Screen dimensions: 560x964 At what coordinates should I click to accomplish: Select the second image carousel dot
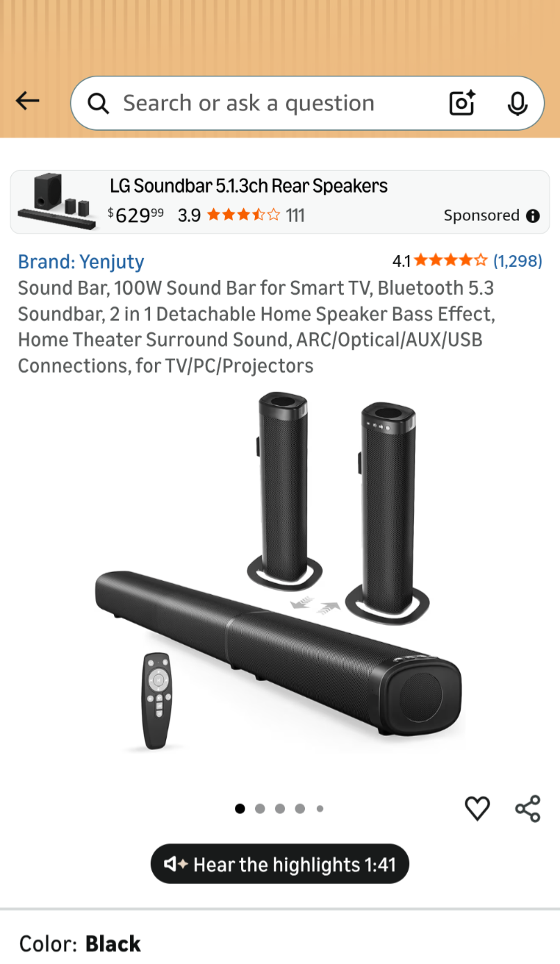pos(260,808)
